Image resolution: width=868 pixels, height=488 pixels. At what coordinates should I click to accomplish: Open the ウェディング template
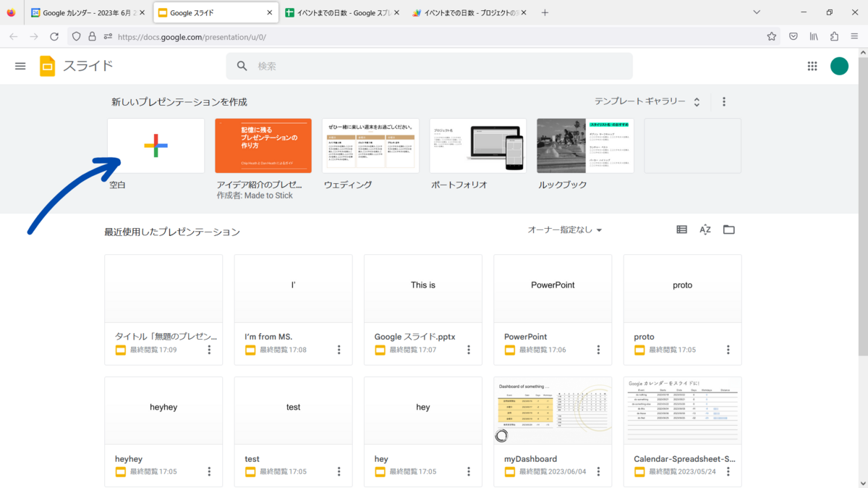point(370,146)
